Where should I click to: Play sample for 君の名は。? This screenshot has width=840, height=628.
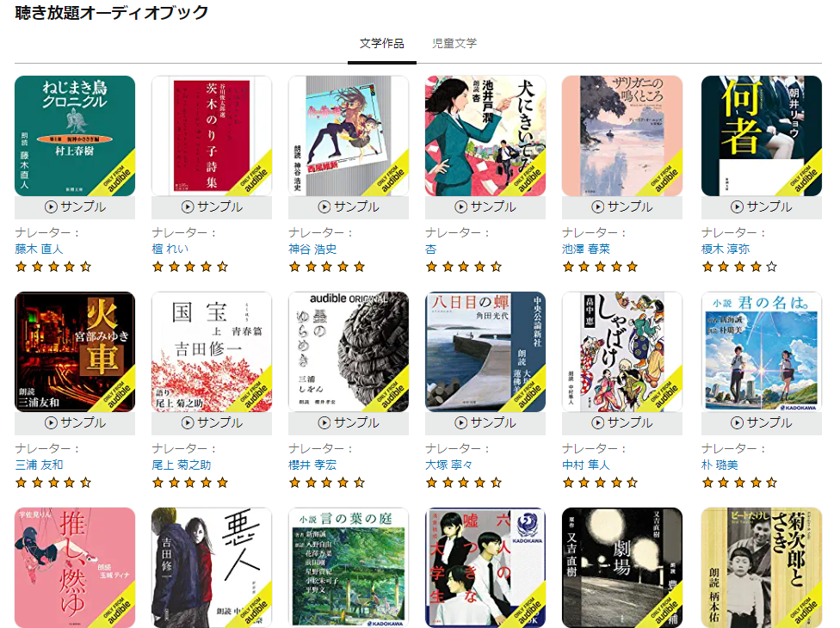761,423
